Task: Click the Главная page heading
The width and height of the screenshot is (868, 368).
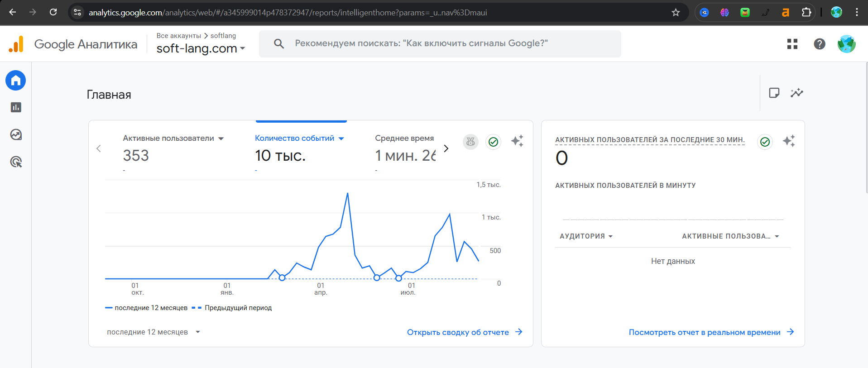Action: 109,95
